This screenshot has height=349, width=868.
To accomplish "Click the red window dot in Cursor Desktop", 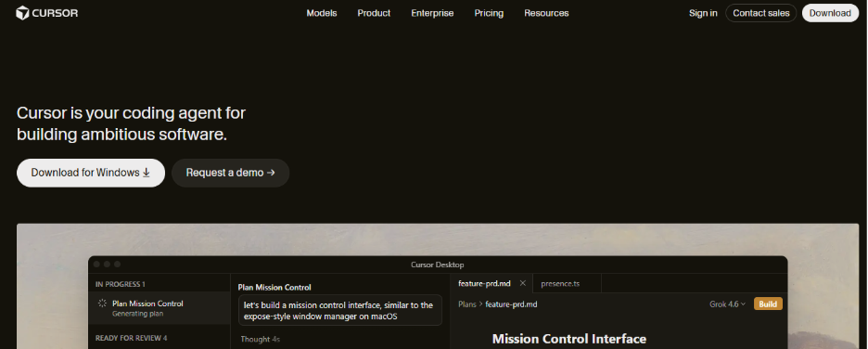I will 96,265.
